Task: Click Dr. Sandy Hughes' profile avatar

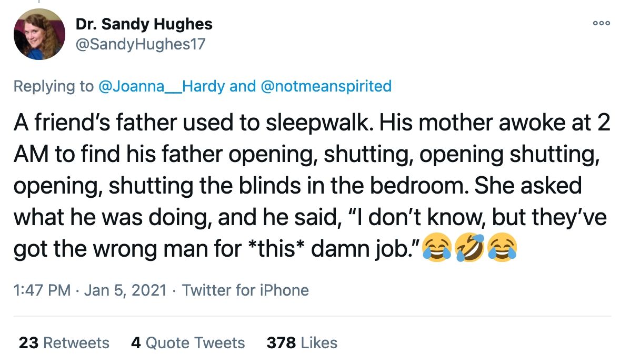Action: point(39,34)
